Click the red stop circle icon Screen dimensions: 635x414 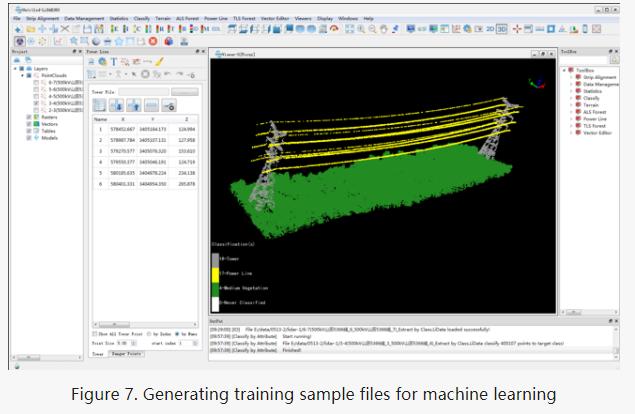tap(153, 41)
